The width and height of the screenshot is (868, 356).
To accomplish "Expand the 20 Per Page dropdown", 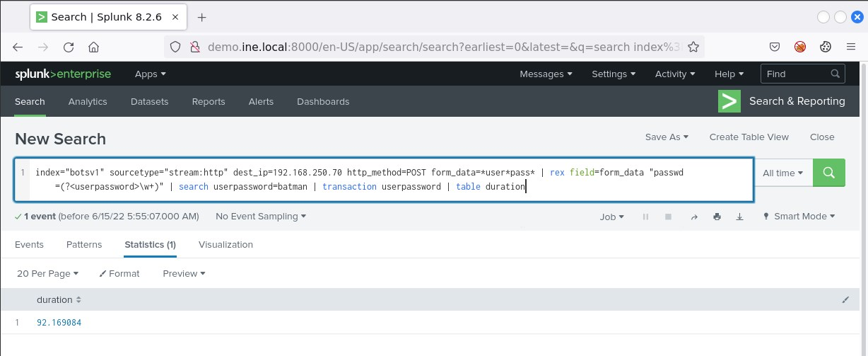I will pyautogui.click(x=47, y=273).
